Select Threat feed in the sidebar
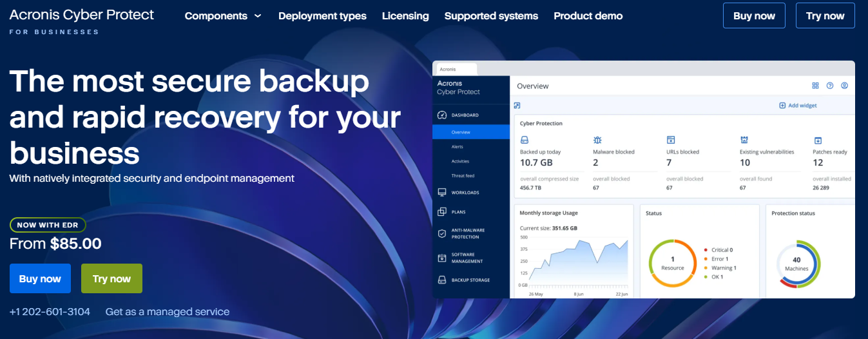 [463, 176]
